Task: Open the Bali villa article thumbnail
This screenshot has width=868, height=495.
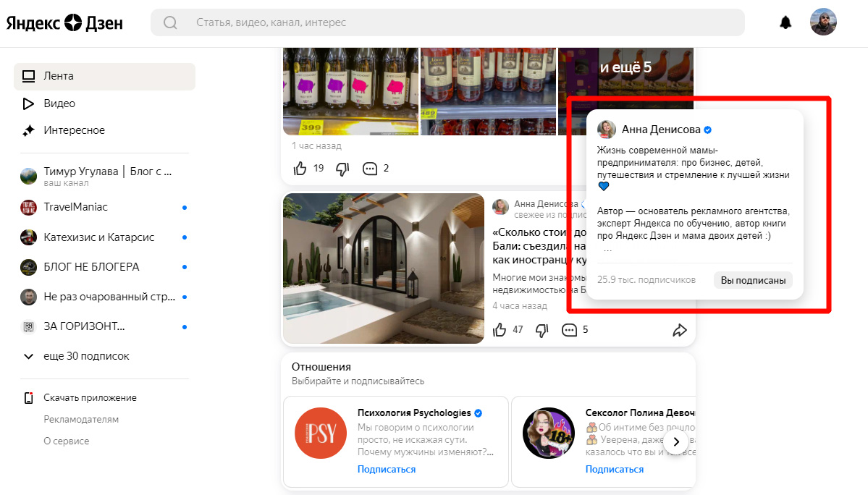Action: pos(384,268)
